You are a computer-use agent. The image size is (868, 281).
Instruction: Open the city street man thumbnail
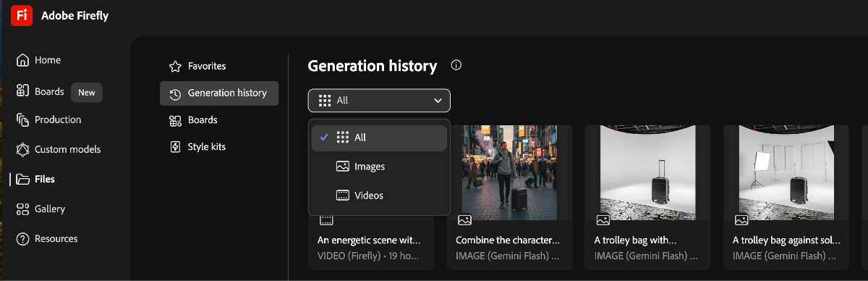(x=510, y=172)
